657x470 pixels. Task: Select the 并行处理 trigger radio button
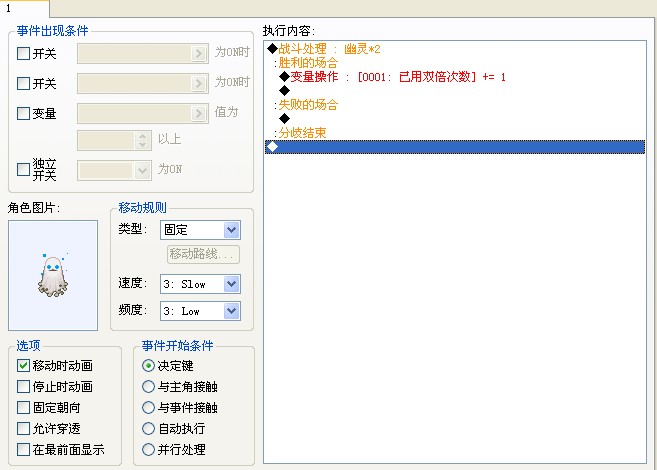[148, 449]
